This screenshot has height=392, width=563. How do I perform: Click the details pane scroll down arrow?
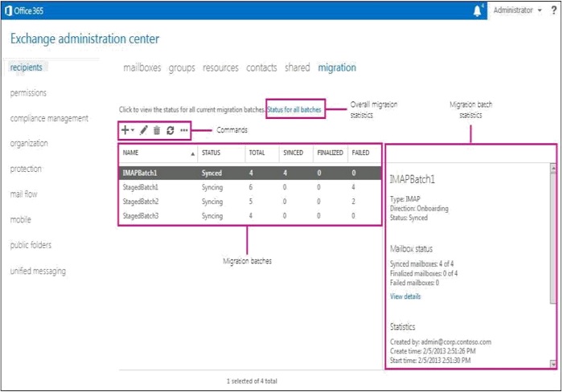[553, 365]
